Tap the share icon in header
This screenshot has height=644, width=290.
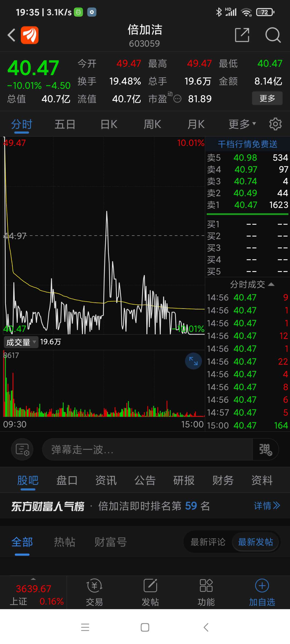coord(242,35)
